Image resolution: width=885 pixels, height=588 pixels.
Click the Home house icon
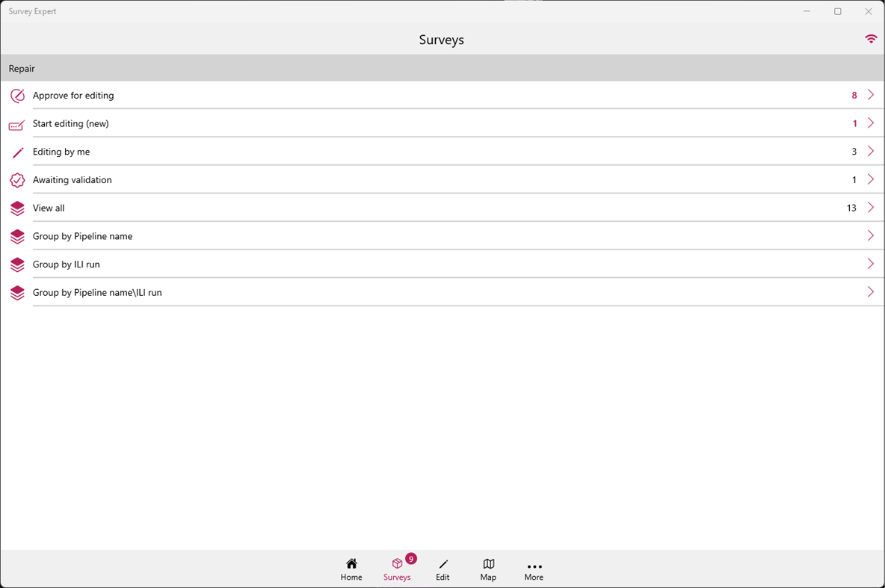[351, 563]
